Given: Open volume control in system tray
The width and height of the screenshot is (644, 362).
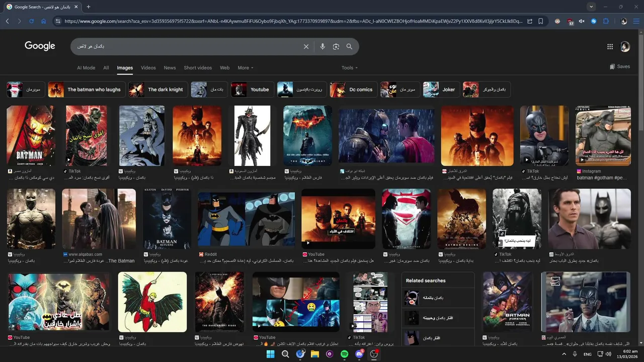Looking at the screenshot, I should point(608,354).
